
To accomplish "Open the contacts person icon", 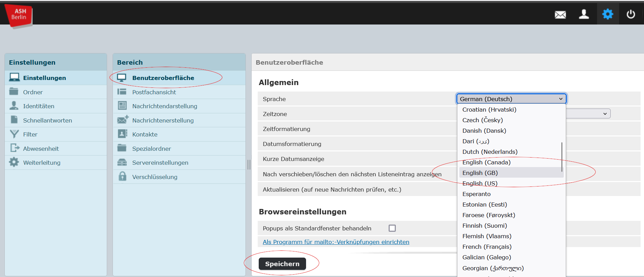I will [584, 14].
